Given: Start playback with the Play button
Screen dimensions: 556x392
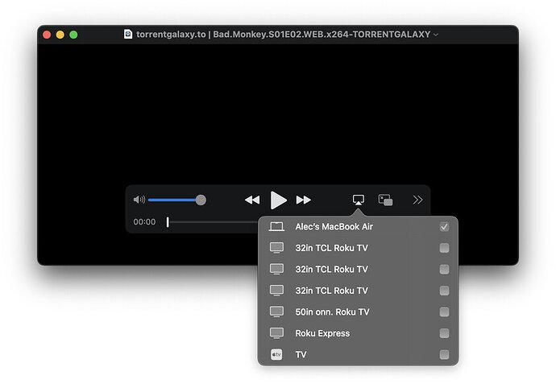Looking at the screenshot, I should click(x=278, y=200).
